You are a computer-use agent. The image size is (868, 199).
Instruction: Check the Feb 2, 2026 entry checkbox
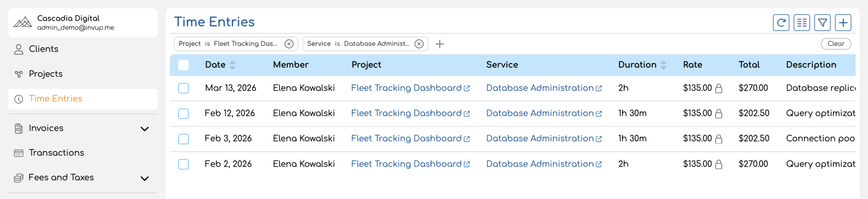(x=183, y=164)
